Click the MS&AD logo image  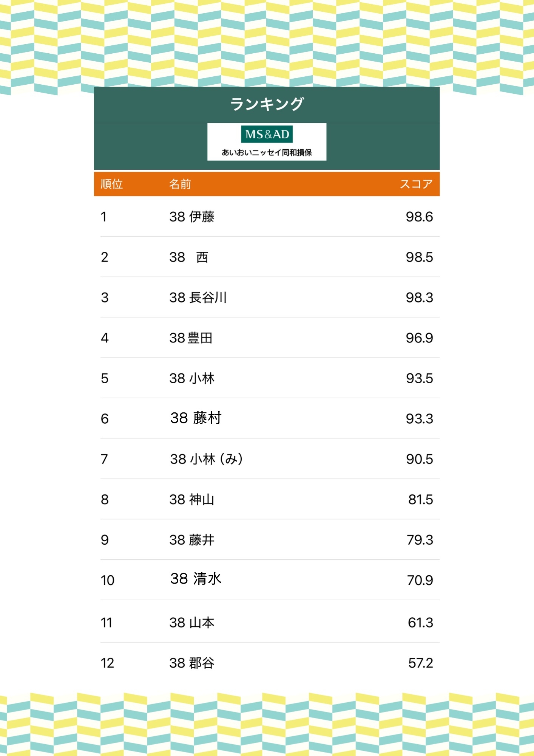click(267, 142)
